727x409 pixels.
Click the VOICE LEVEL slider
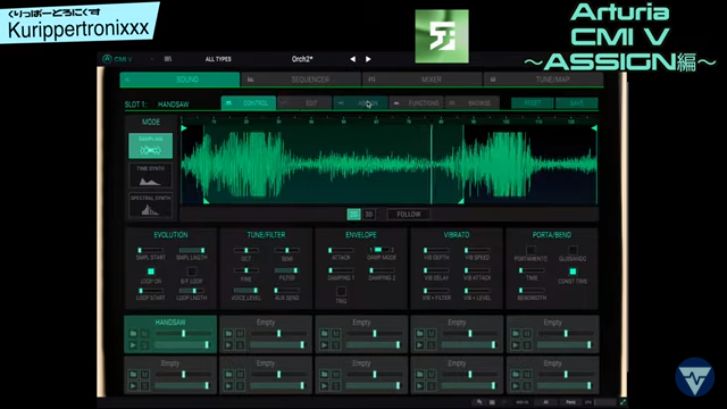tap(246, 291)
